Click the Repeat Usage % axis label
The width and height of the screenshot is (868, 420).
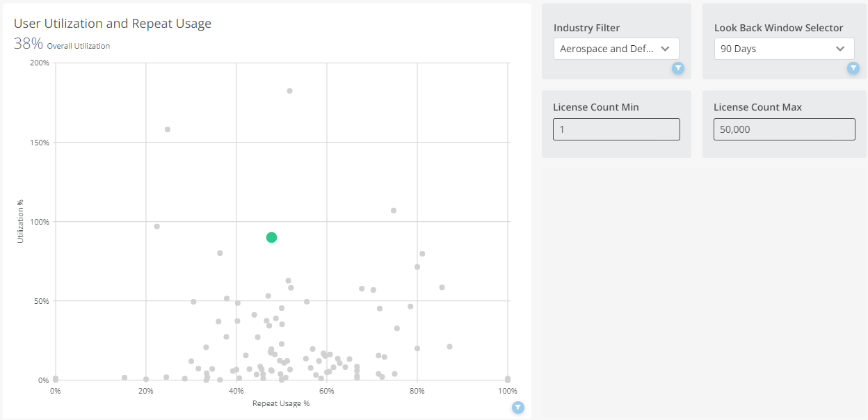tap(281, 403)
